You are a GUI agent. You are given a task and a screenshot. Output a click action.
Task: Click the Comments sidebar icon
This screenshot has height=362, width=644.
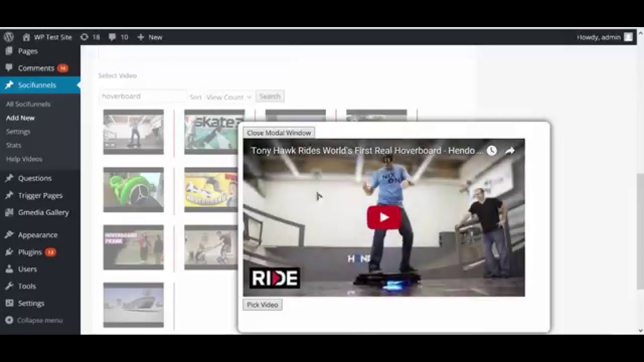9,68
